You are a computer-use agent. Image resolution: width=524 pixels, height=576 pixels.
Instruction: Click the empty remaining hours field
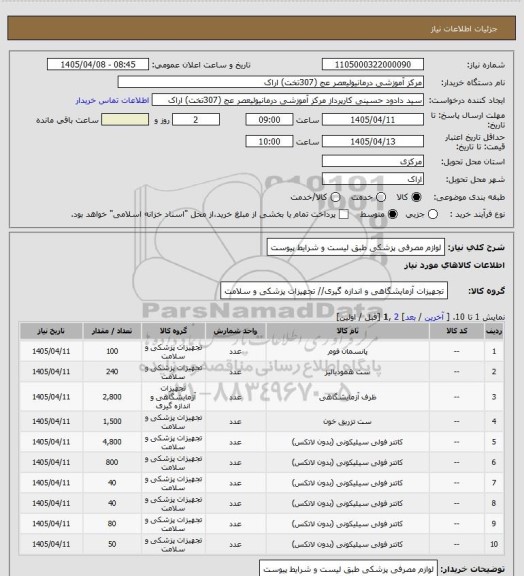[125, 120]
